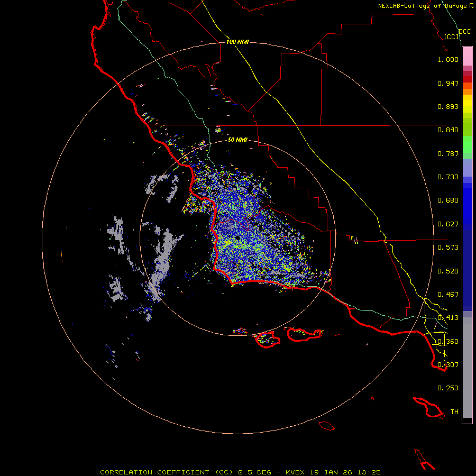
Task: Select the 0.307 scale value
Action: pos(448,365)
